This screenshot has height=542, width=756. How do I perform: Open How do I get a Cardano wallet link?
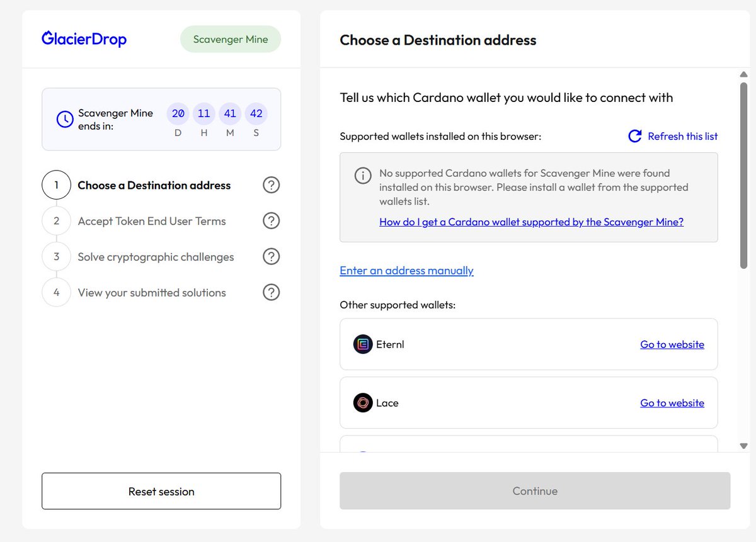[532, 222]
